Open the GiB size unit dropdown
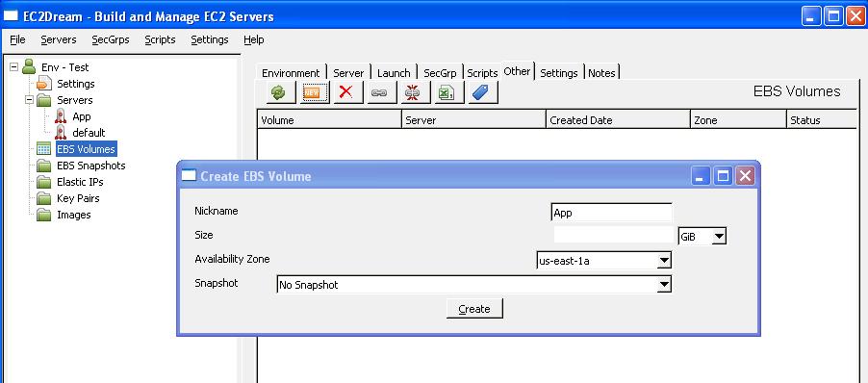 click(719, 237)
